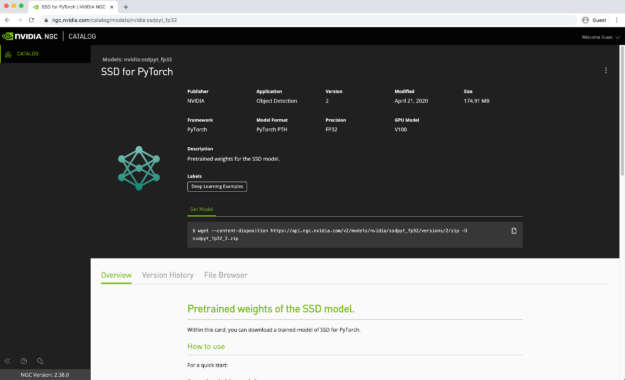
Task: Open the Chrome three-dot menu
Action: [617, 20]
